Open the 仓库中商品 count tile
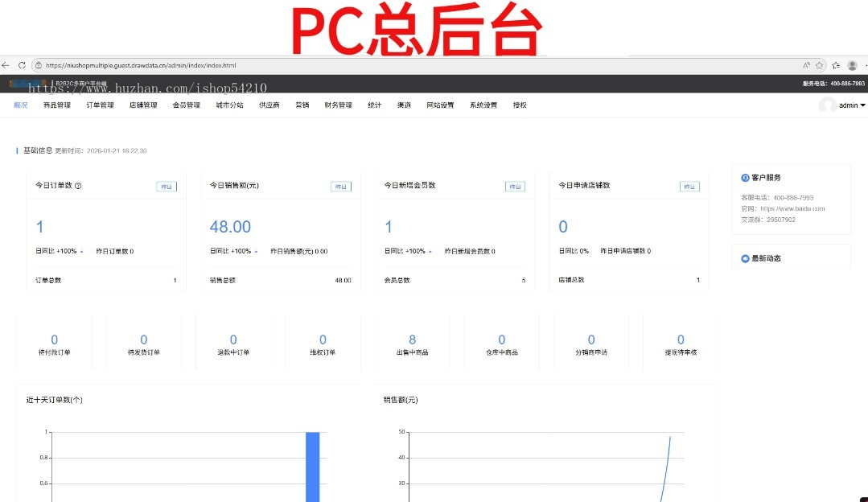 tap(501, 344)
